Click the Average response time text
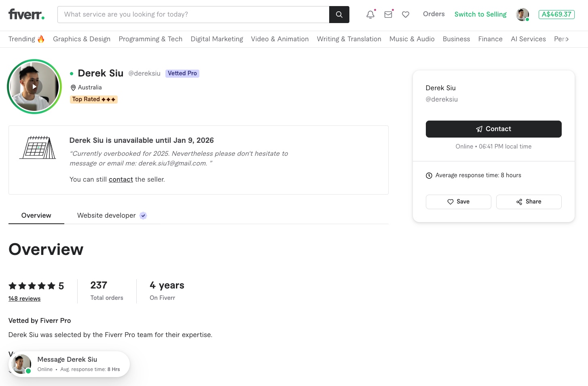588x386 pixels. (x=478, y=175)
